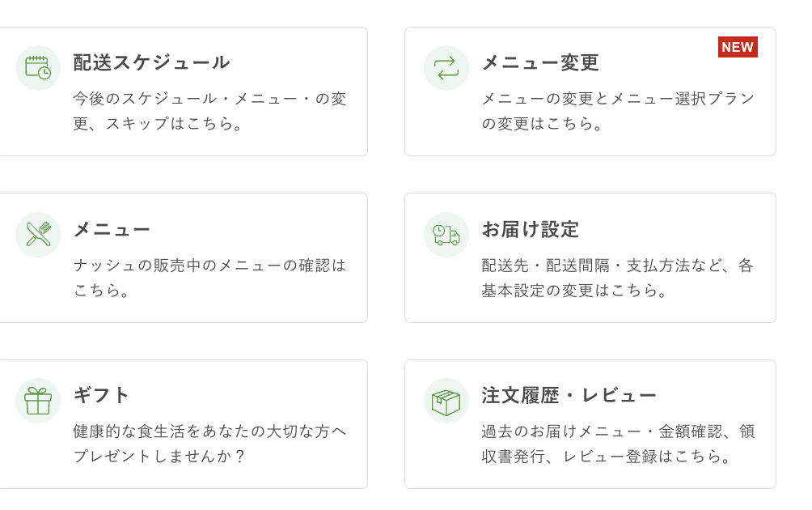This screenshot has width=812, height=510.
Task: Click description メニューの変更とメニュー選択プラン
Action: [618, 99]
